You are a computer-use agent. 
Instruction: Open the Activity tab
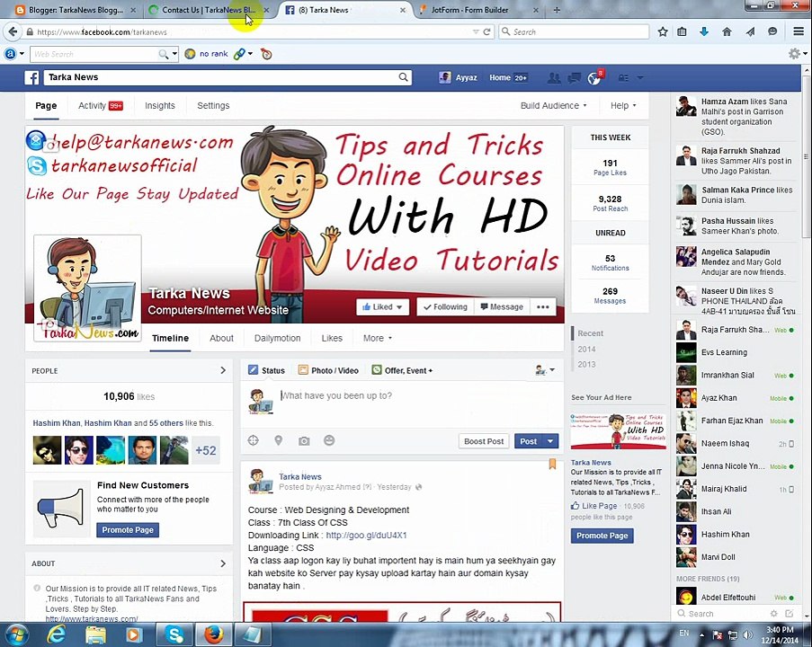click(x=100, y=106)
